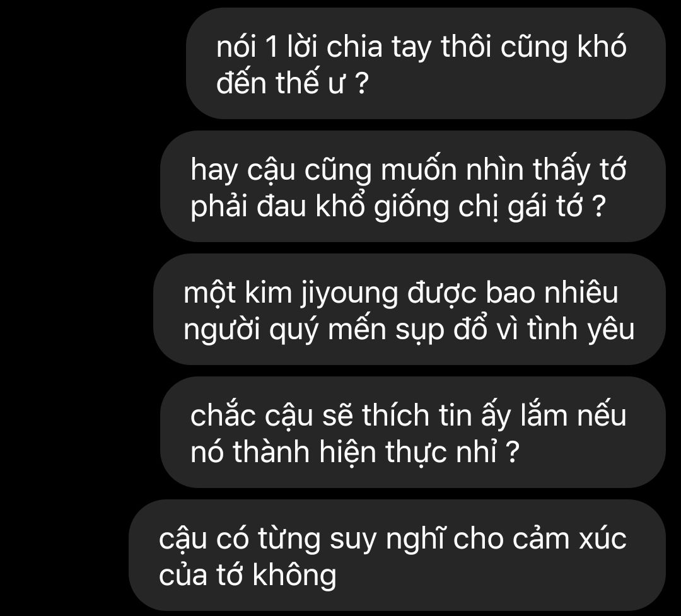
Task: Tap the bubble starting "chắc cậu sẽ thích"
Action: point(412,433)
